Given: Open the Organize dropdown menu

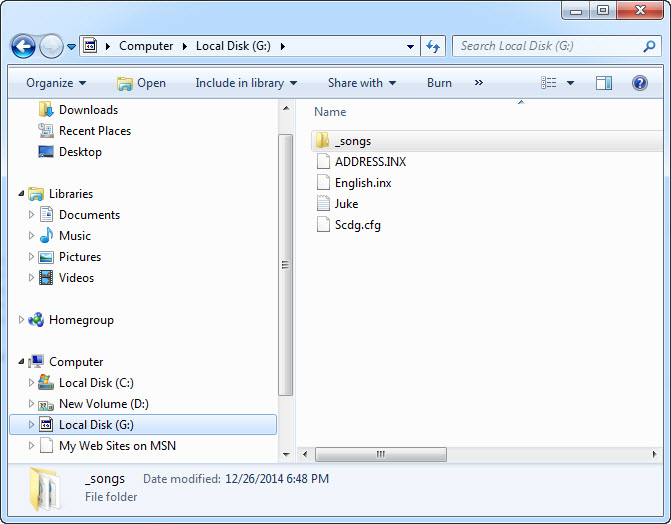Looking at the screenshot, I should point(56,83).
